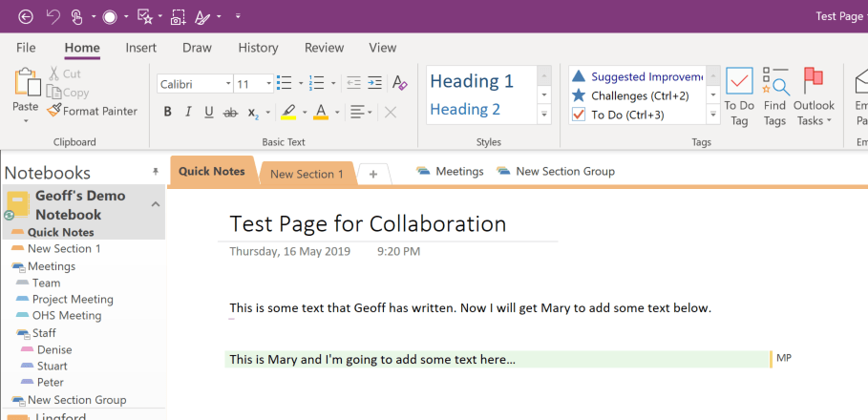Viewport: 868px width, 420px height.
Task: Switch to the History tab
Action: coord(258,48)
